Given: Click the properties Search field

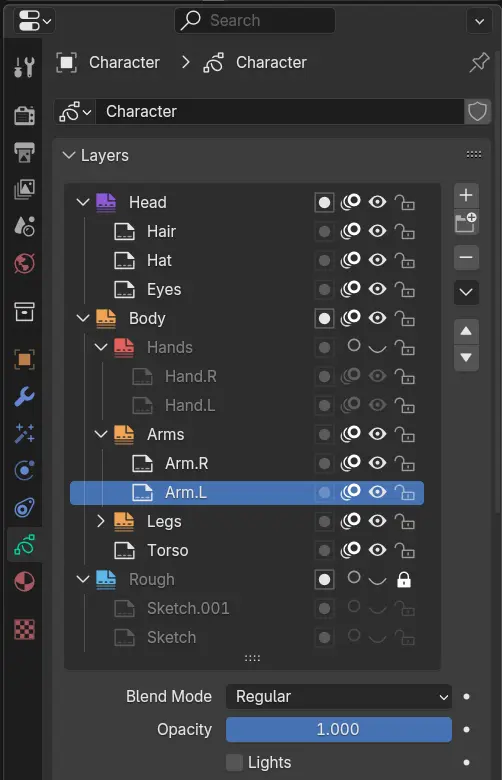Looking at the screenshot, I should (x=255, y=20).
